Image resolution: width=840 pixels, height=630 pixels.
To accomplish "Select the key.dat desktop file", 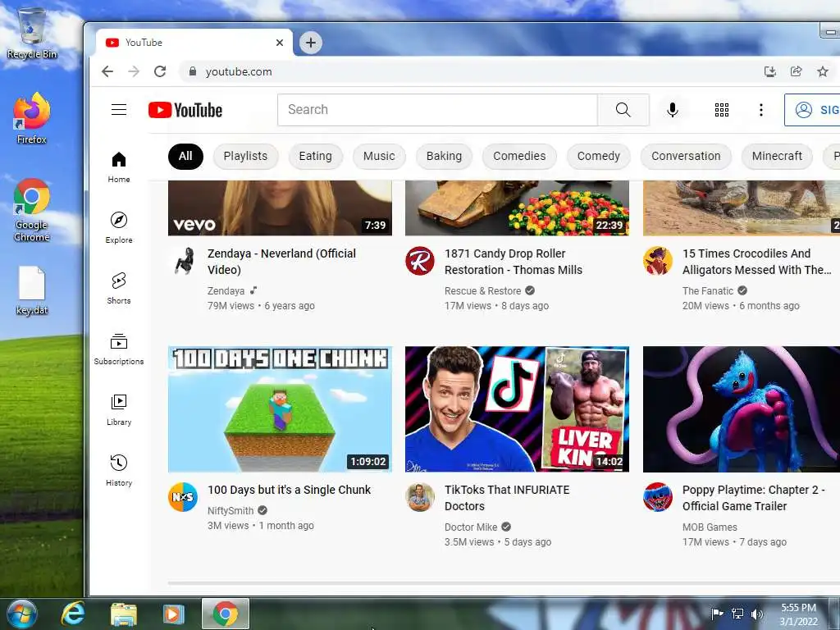I will point(32,291).
